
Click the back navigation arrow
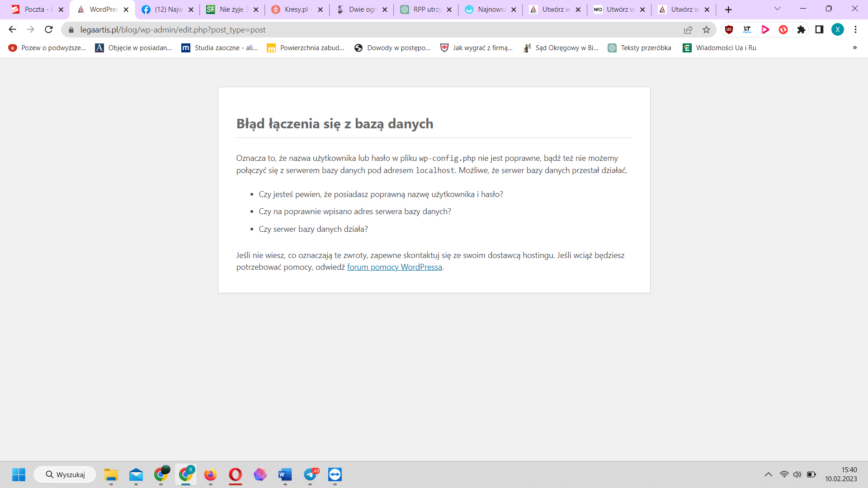click(12, 29)
